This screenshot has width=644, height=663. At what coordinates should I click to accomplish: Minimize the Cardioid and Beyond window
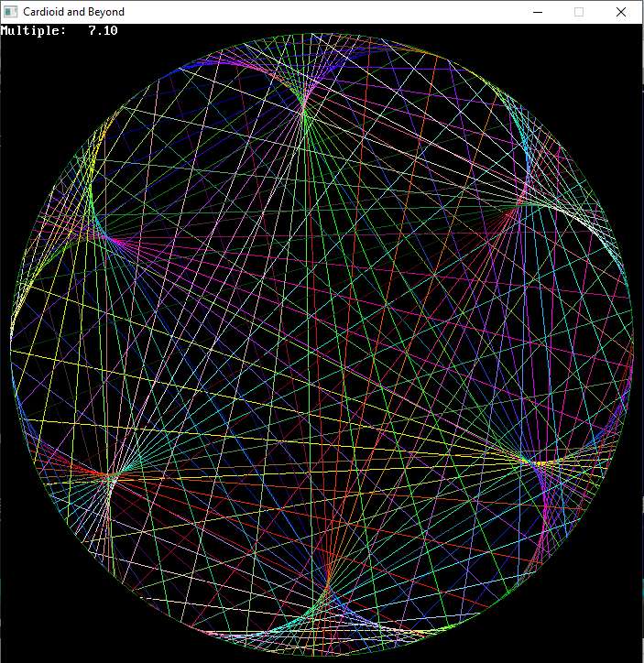pyautogui.click(x=538, y=12)
